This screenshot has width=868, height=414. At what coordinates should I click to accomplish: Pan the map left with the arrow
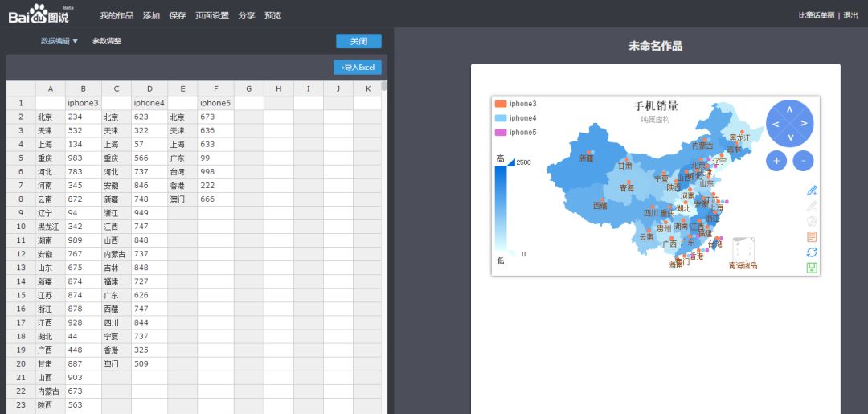point(776,124)
